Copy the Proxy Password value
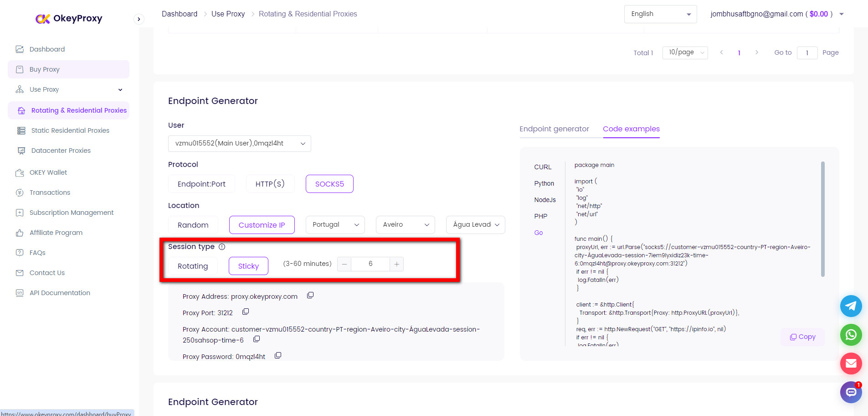 pyautogui.click(x=278, y=356)
